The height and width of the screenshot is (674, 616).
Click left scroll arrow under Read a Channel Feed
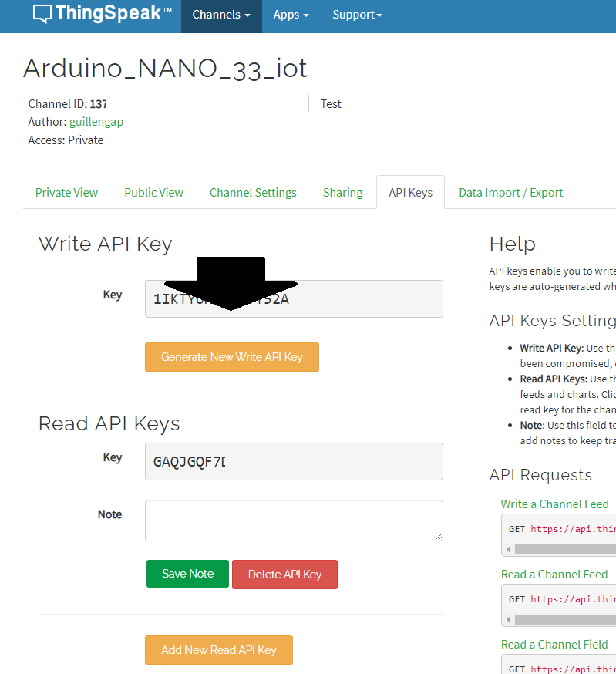point(509,619)
